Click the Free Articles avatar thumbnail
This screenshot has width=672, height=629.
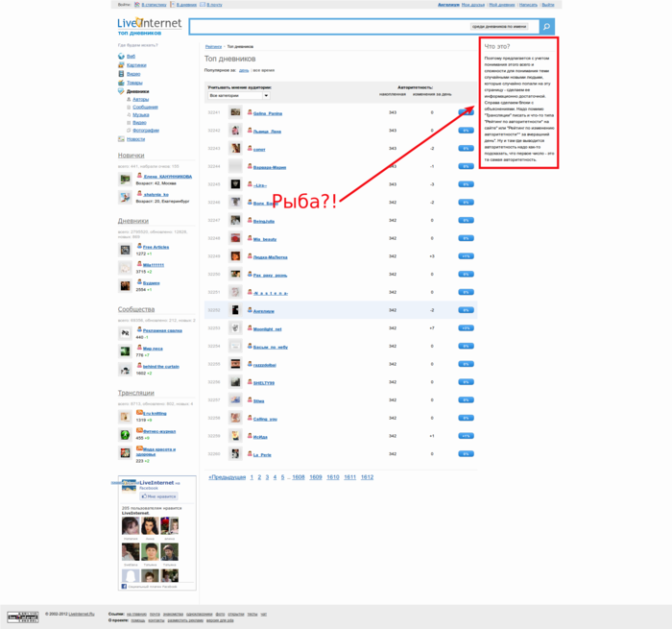pyautogui.click(x=125, y=250)
